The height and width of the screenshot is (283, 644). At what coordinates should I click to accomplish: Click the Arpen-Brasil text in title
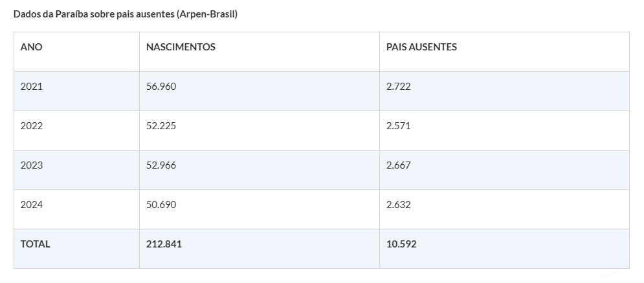207,14
